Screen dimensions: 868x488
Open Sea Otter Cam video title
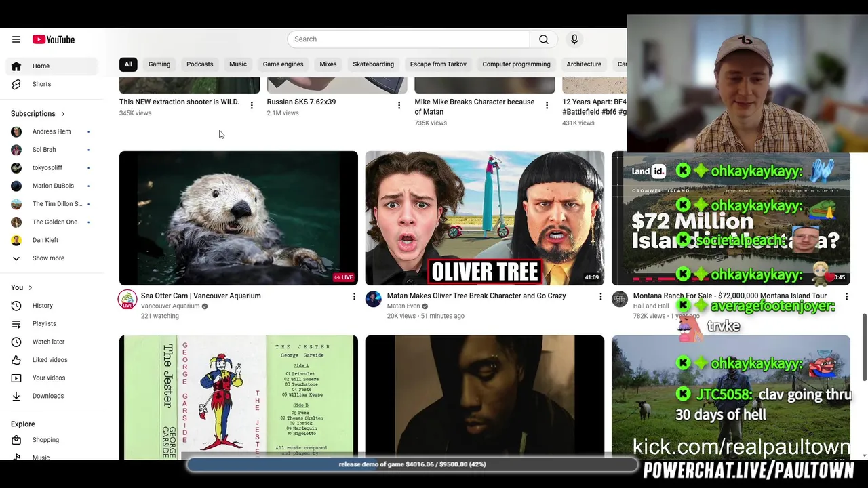click(201, 296)
